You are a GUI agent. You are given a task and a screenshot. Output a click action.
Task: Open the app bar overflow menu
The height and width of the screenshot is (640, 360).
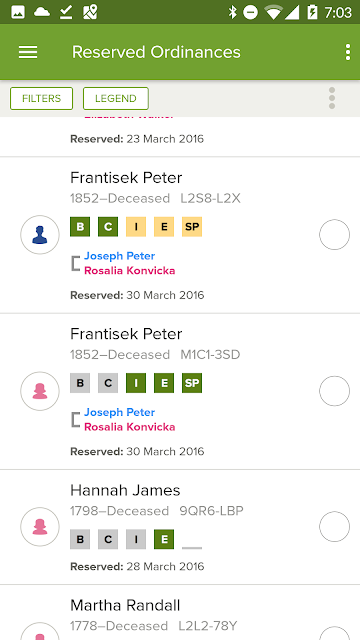(x=347, y=52)
